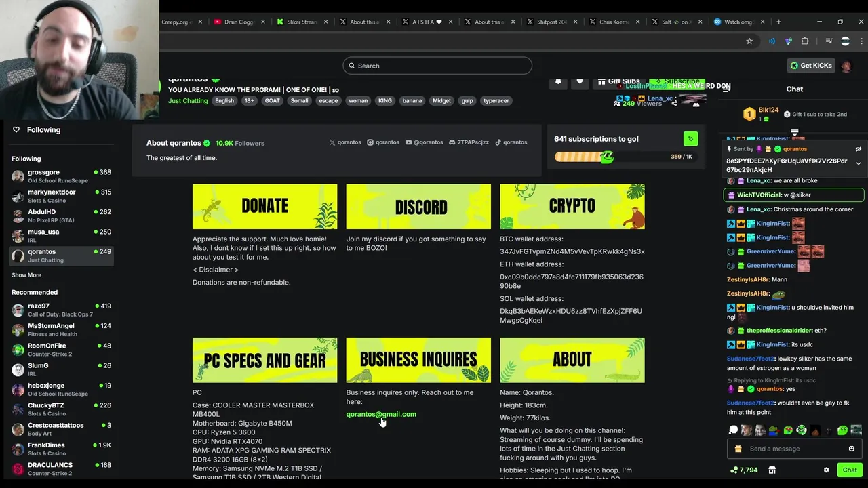The width and height of the screenshot is (868, 488).
Task: Open the qorantos@gmail.com email link
Action: (381, 414)
